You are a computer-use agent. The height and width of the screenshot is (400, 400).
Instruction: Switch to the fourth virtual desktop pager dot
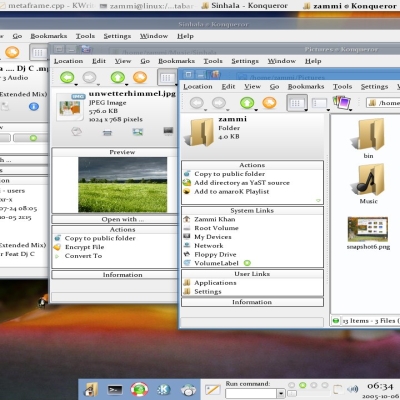point(325,385)
